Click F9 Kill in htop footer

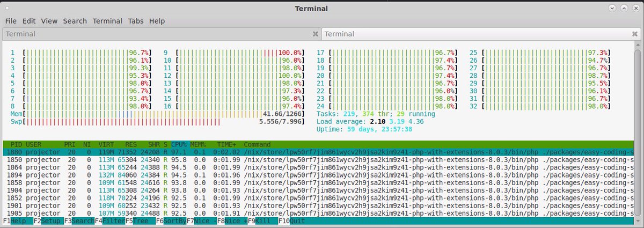click(262, 221)
